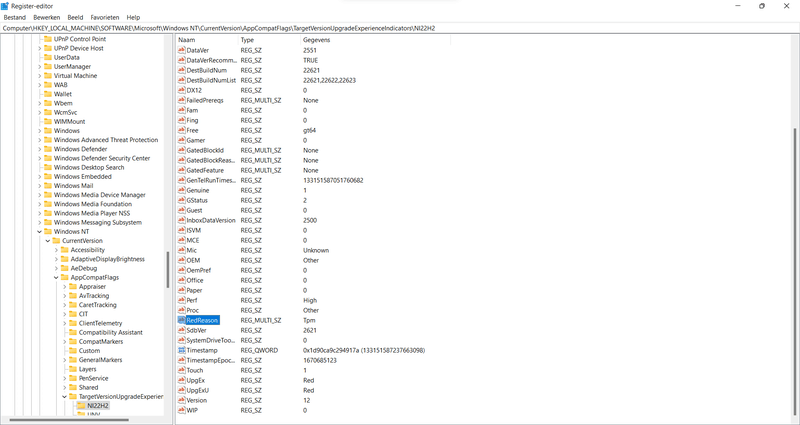
Task: Open the Favorieten menu
Action: (105, 17)
